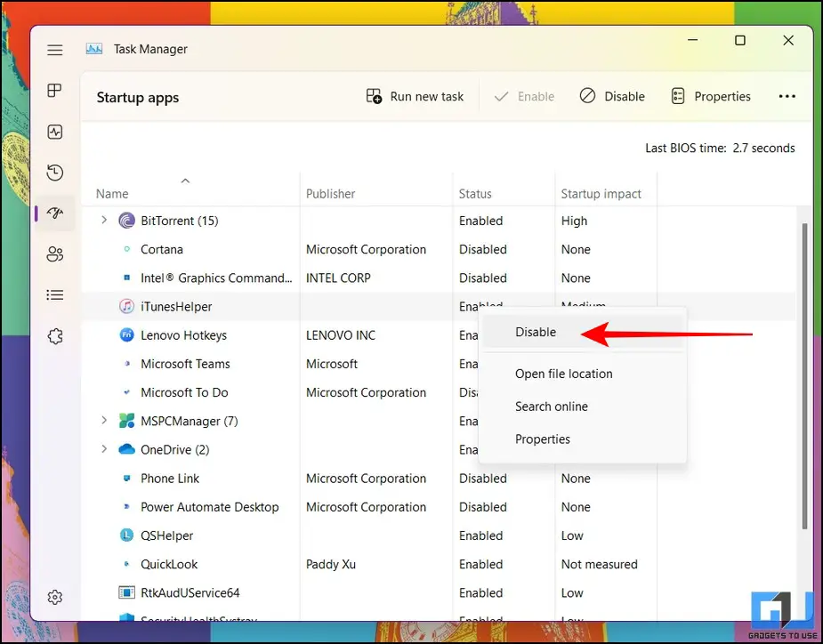The image size is (823, 644).
Task: Select the Microsoft To Do row name
Action: 184,392
